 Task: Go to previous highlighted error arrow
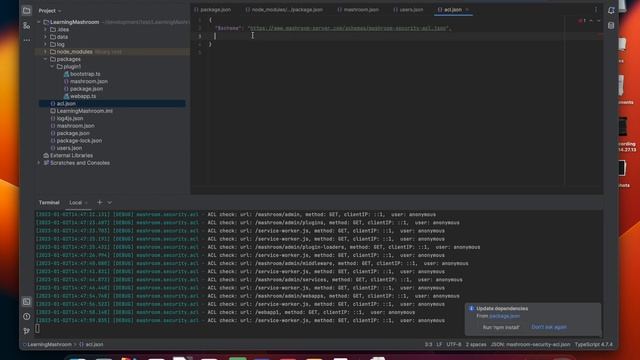pos(591,20)
